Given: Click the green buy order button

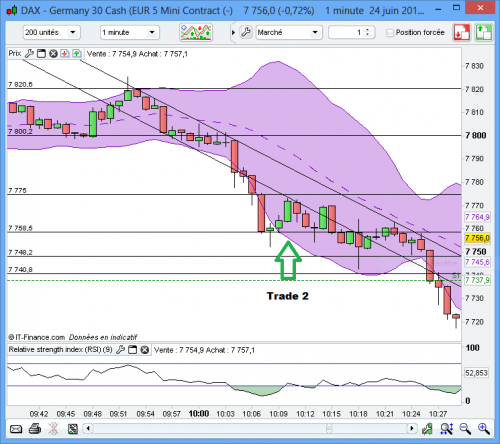Looking at the screenshot, I should pyautogui.click(x=484, y=32).
